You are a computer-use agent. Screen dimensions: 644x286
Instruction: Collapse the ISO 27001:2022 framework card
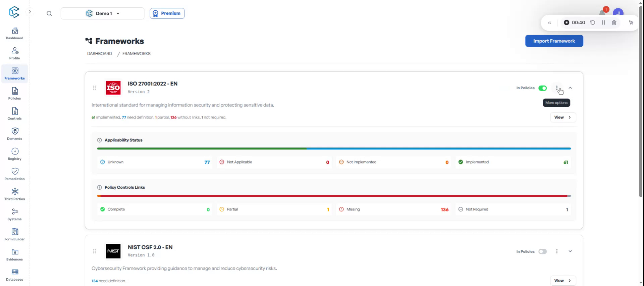tap(570, 88)
